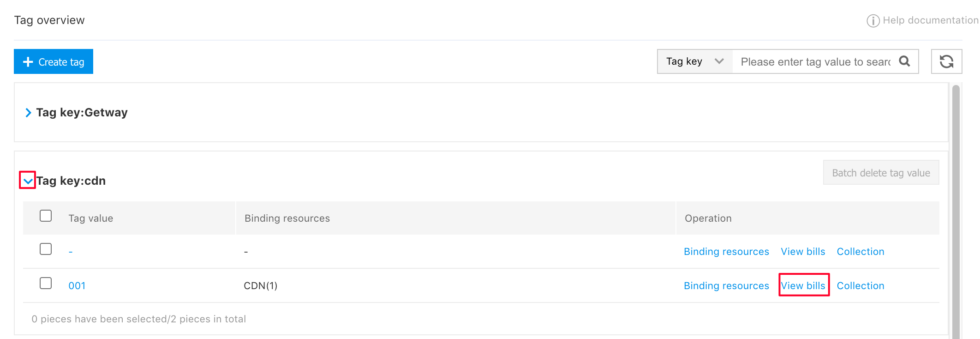
Task: Open tag value 001 link
Action: point(77,286)
